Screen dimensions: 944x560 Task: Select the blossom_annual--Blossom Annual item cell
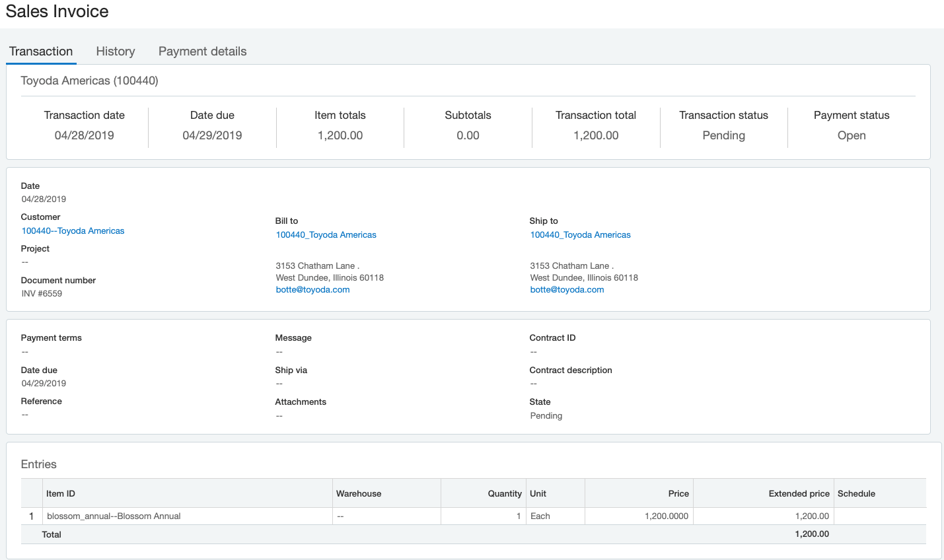(x=114, y=516)
